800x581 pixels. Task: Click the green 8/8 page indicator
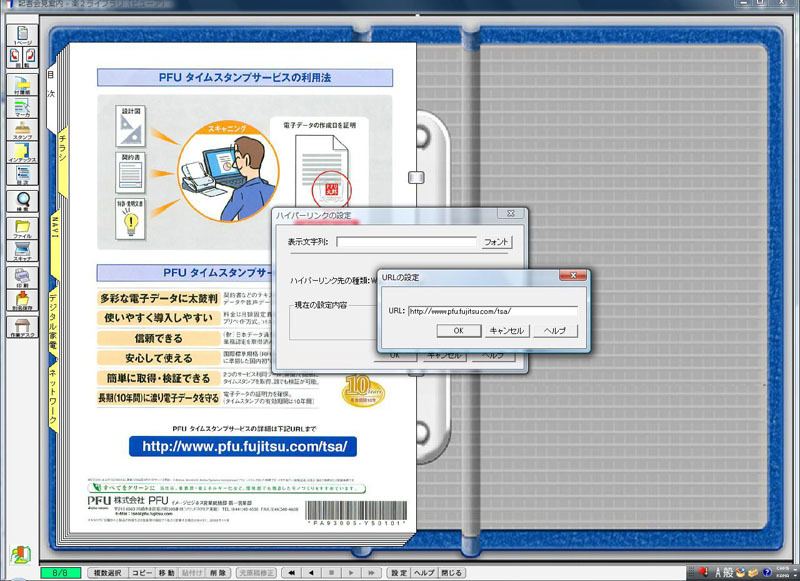point(60,573)
